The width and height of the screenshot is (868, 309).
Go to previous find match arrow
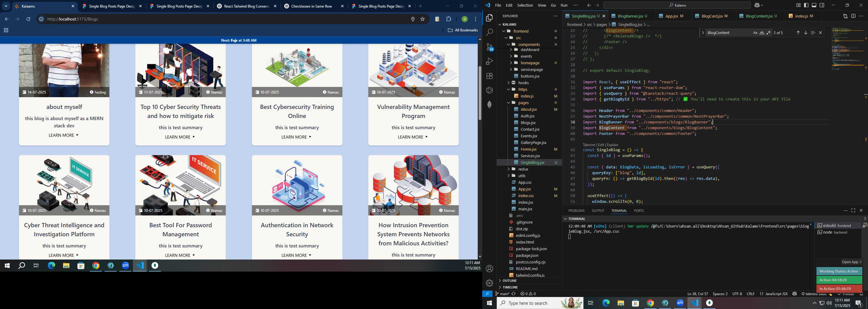(798, 33)
